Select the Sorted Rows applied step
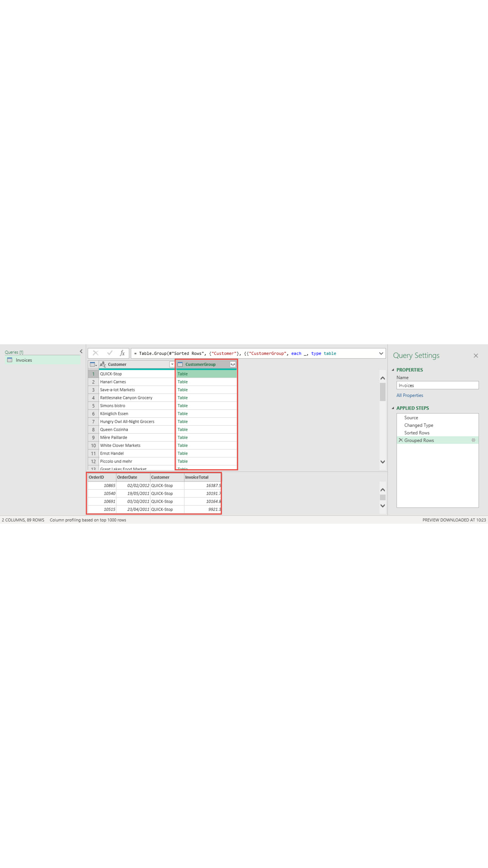 pos(417,433)
